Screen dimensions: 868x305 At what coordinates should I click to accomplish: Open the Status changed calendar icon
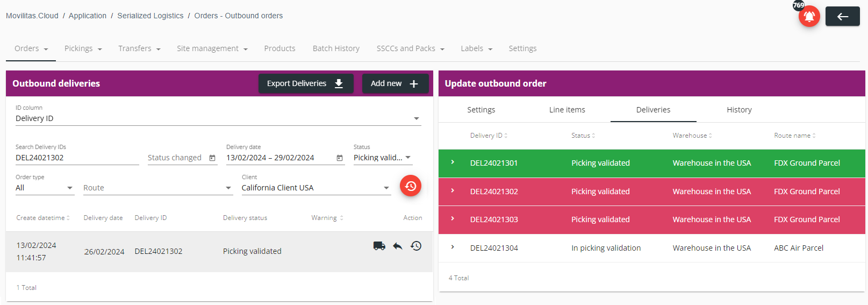pos(212,158)
